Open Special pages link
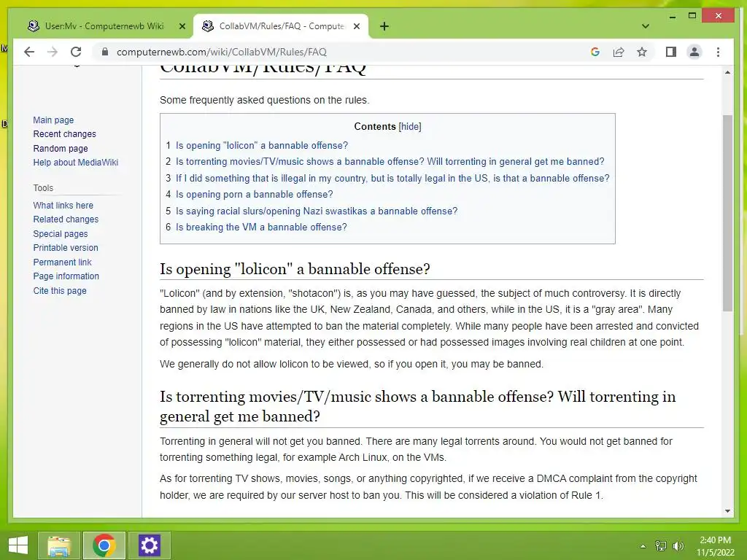The height and width of the screenshot is (560, 747). point(61,234)
